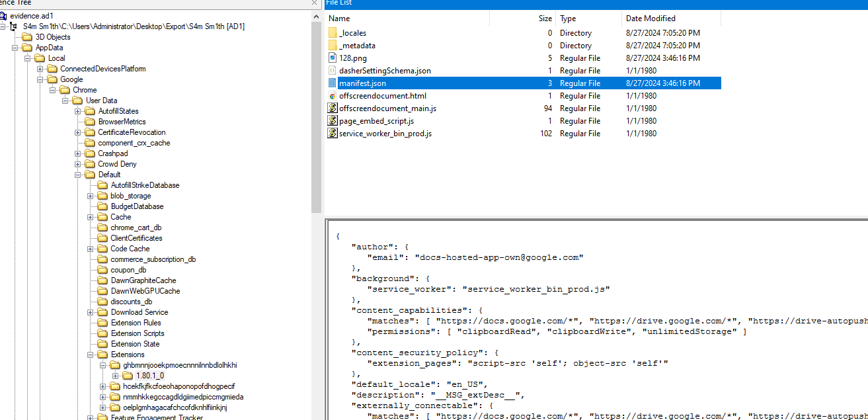868x420 pixels.
Task: Click the 1.80.1_0 folder icon
Action: 128,376
